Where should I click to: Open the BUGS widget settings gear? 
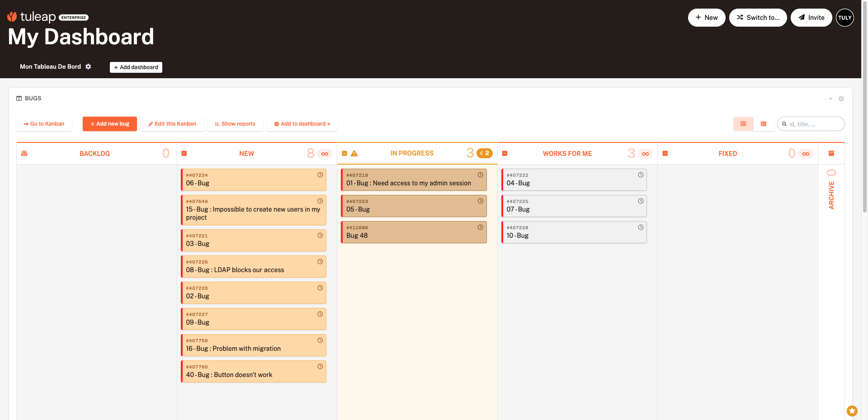pos(841,99)
